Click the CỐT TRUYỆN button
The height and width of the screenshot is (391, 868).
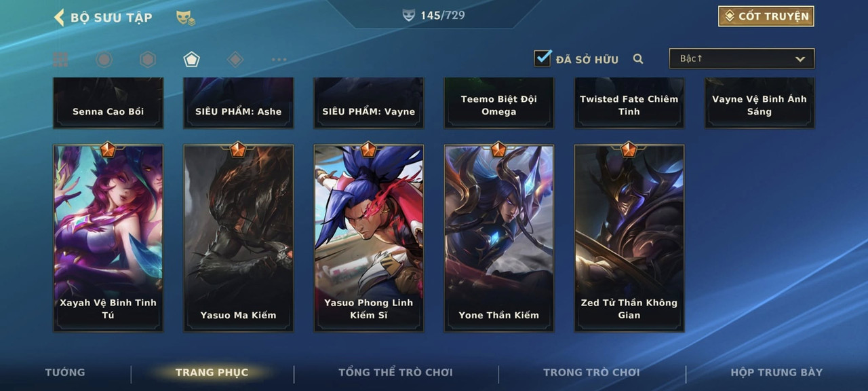coord(766,16)
